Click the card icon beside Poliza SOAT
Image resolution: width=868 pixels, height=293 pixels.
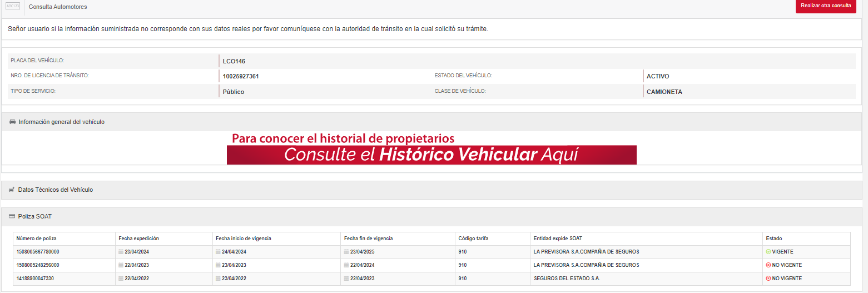pyautogui.click(x=12, y=216)
